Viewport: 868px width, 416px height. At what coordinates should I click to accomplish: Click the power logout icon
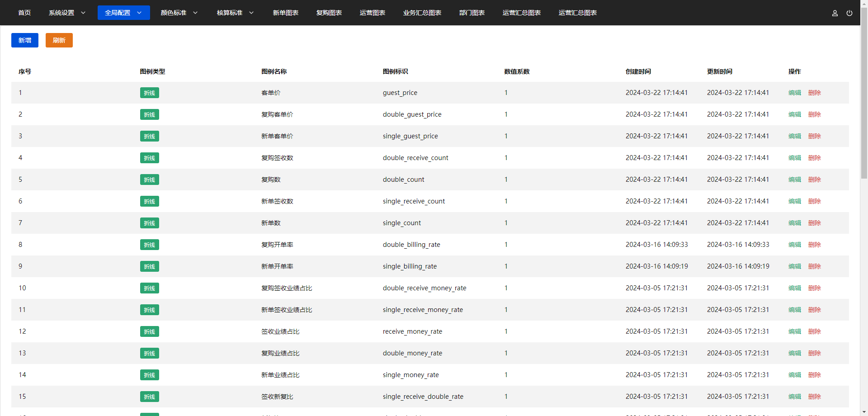pos(849,13)
